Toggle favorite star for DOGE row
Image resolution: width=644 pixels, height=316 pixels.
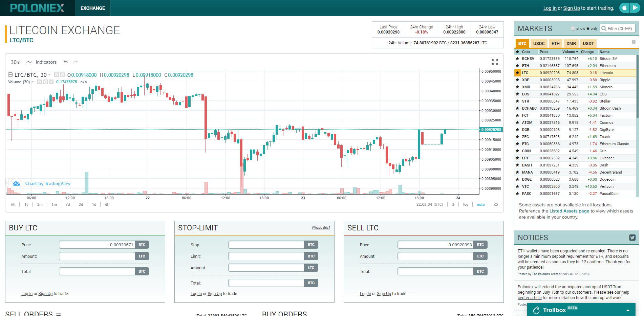[517, 179]
